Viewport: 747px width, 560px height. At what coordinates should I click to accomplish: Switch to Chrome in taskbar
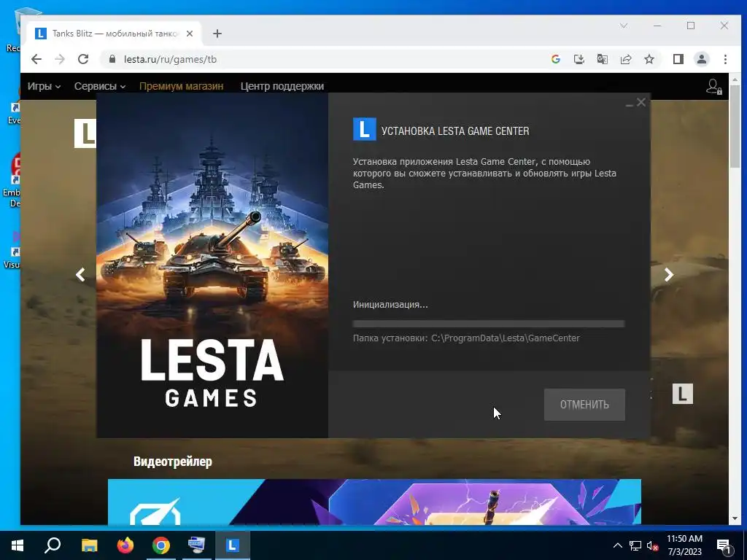tap(161, 545)
